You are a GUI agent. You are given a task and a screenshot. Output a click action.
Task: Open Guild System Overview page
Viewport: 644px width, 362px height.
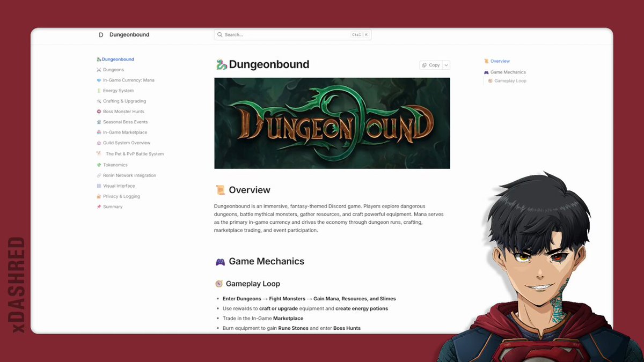tap(127, 143)
